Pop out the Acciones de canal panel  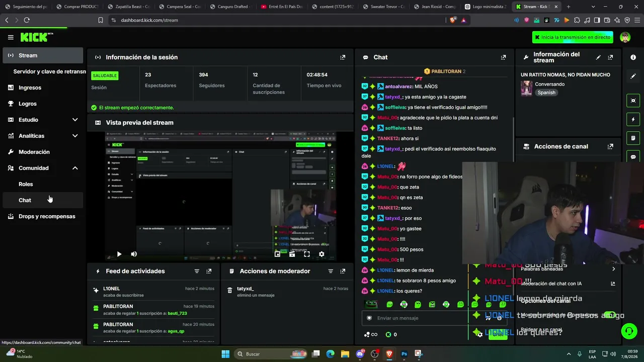point(610,147)
